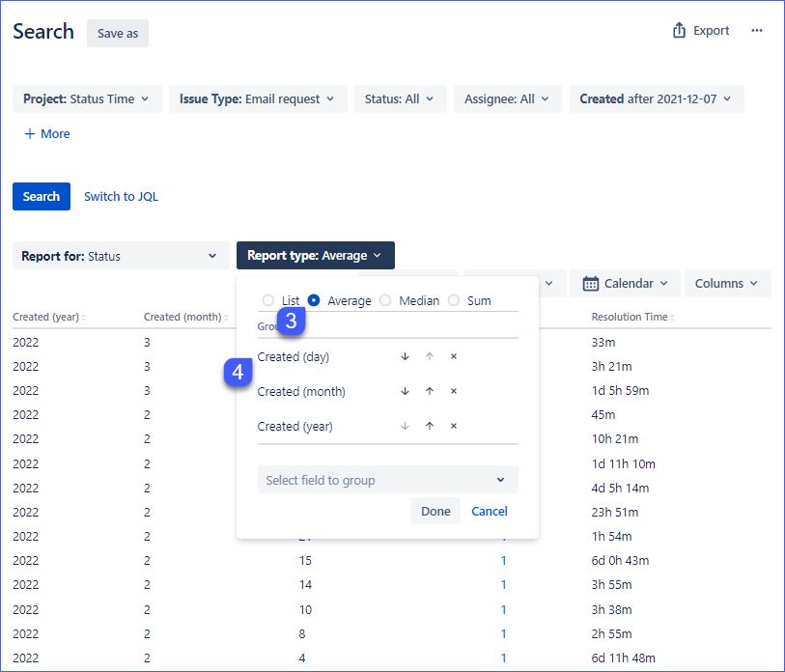This screenshot has width=785, height=672.
Task: Click the Export button label
Action: click(711, 31)
